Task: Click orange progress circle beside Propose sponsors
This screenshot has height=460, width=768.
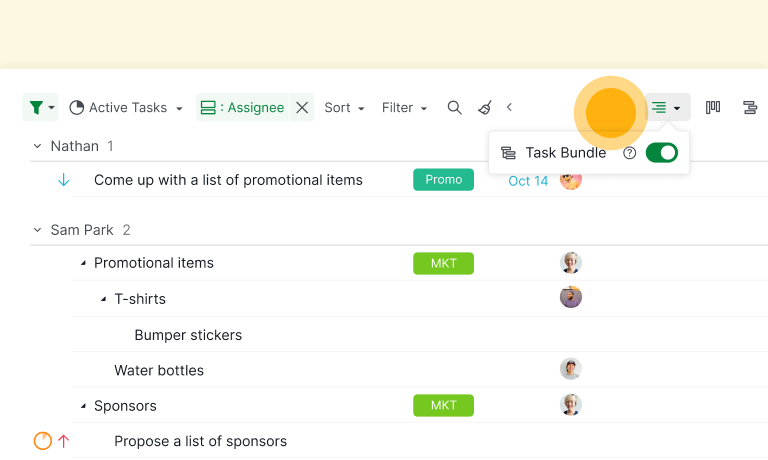Action: click(x=43, y=441)
